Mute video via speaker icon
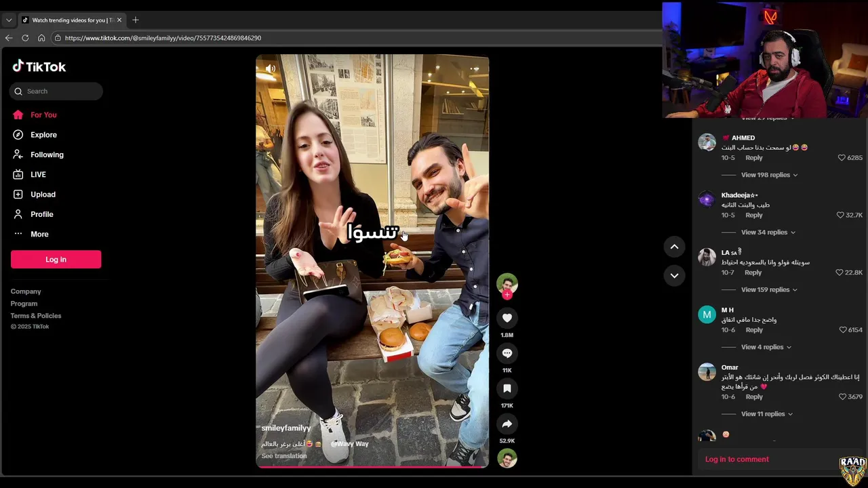 tap(271, 68)
